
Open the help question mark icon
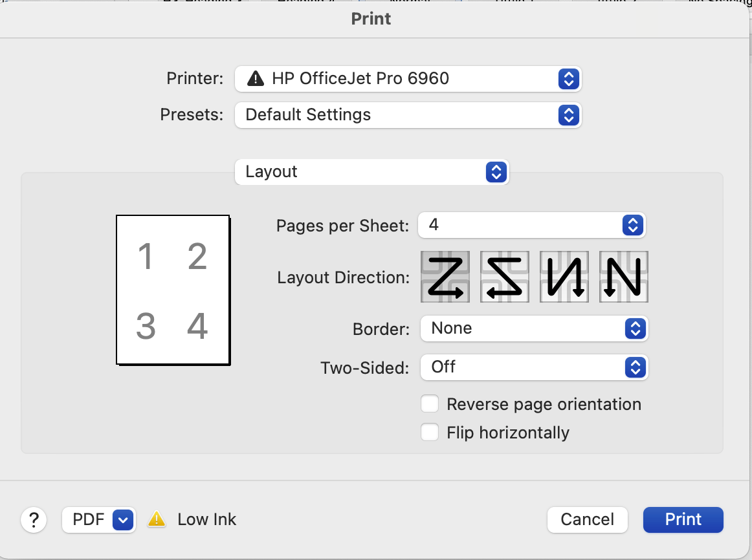(x=34, y=520)
